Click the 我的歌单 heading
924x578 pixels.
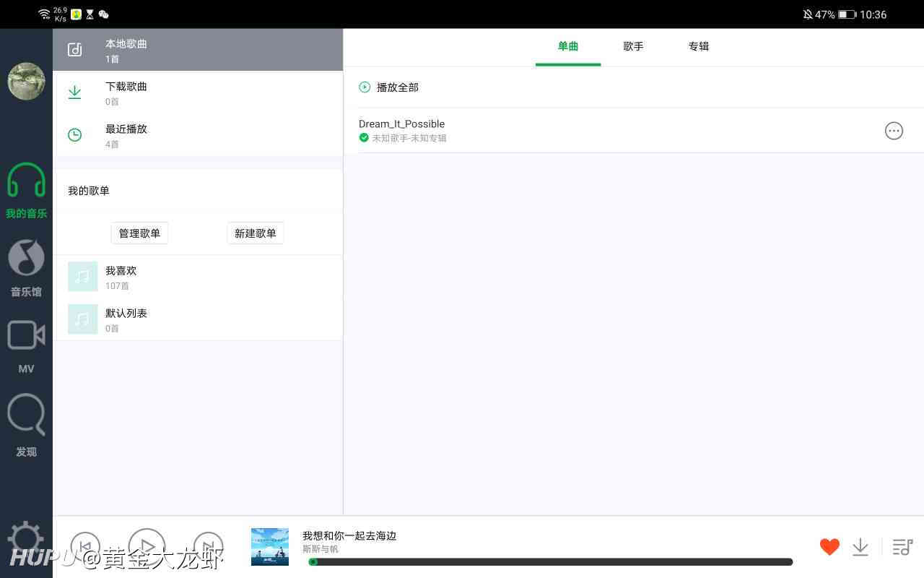pyautogui.click(x=89, y=191)
